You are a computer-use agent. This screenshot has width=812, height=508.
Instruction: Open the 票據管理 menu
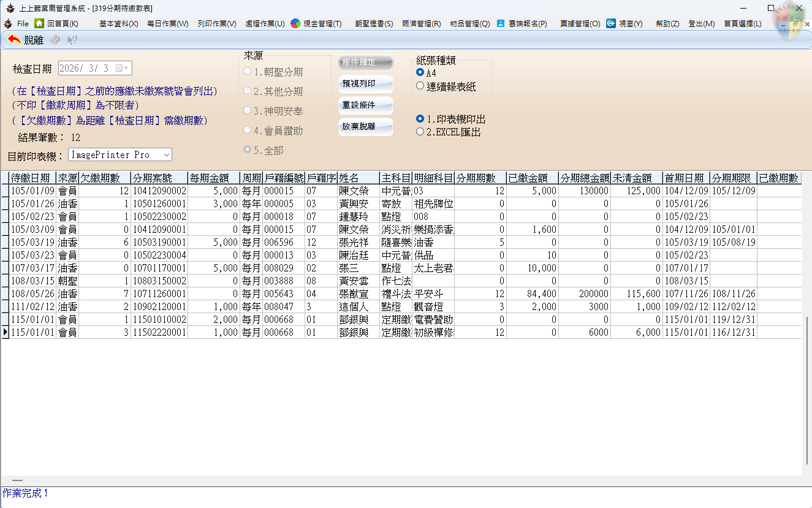click(580, 24)
